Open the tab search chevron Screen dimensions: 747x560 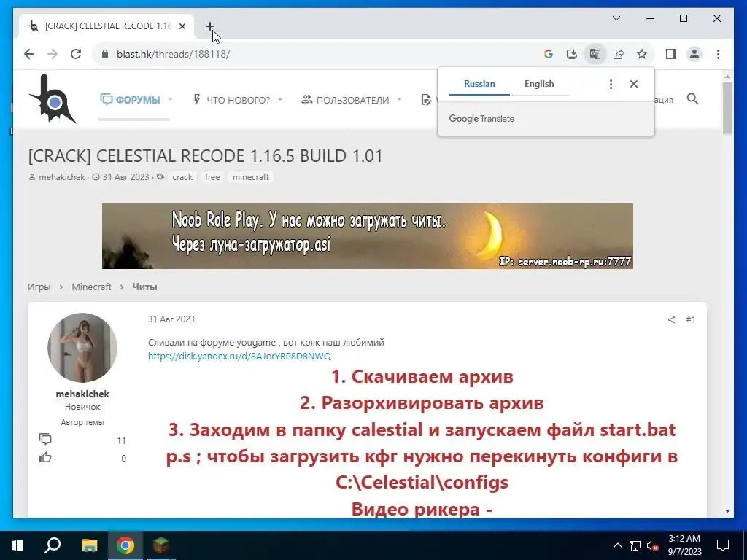(x=616, y=18)
